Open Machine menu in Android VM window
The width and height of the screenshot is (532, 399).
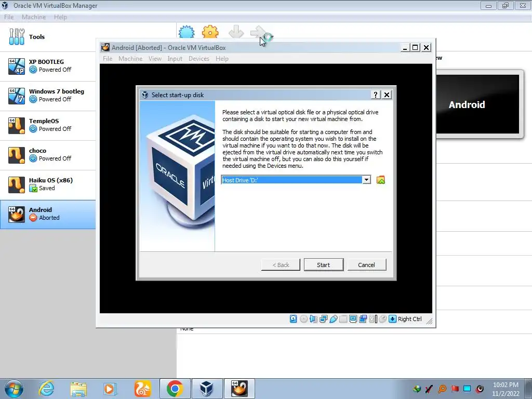tap(130, 58)
